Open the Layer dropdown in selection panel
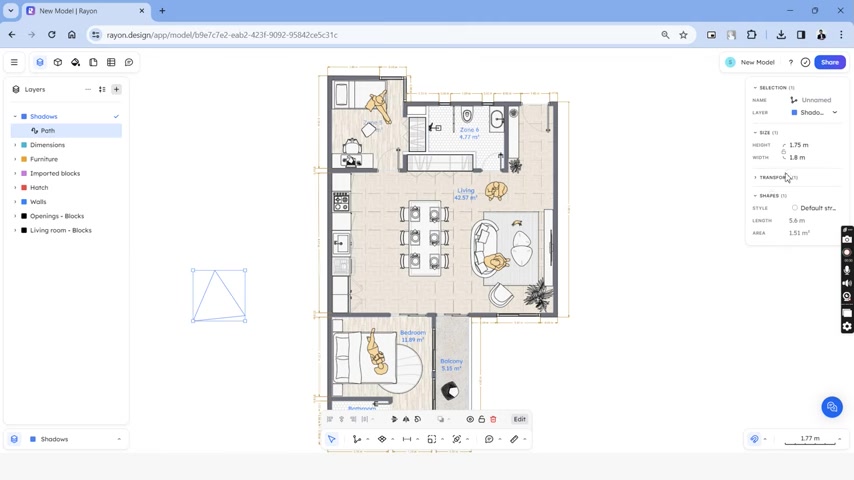 coord(815,113)
